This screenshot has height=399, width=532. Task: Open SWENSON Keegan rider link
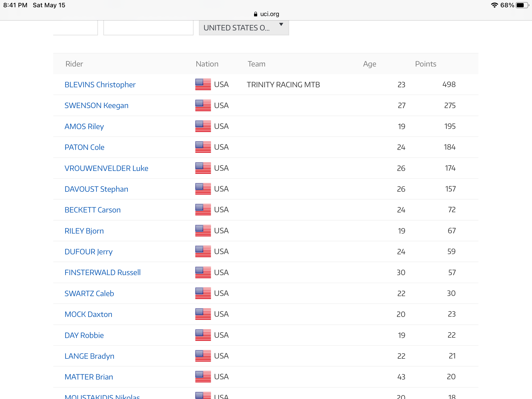point(96,105)
